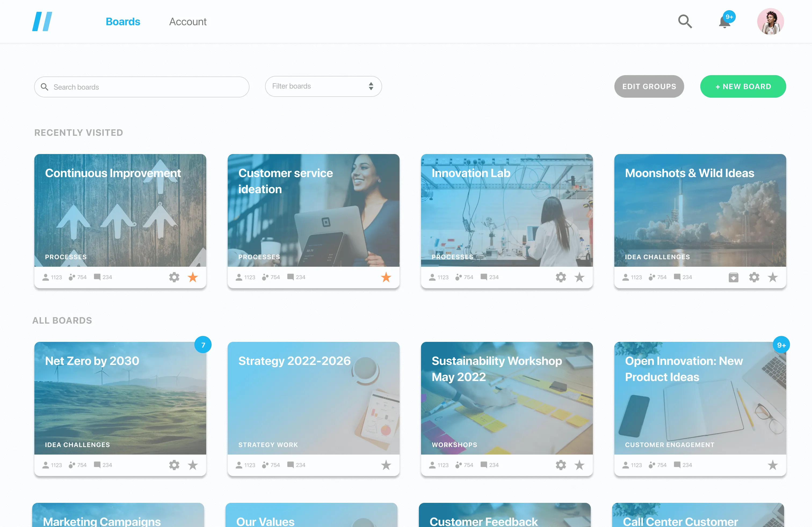The width and height of the screenshot is (812, 527).
Task: Switch to the Account tab
Action: coord(188,21)
